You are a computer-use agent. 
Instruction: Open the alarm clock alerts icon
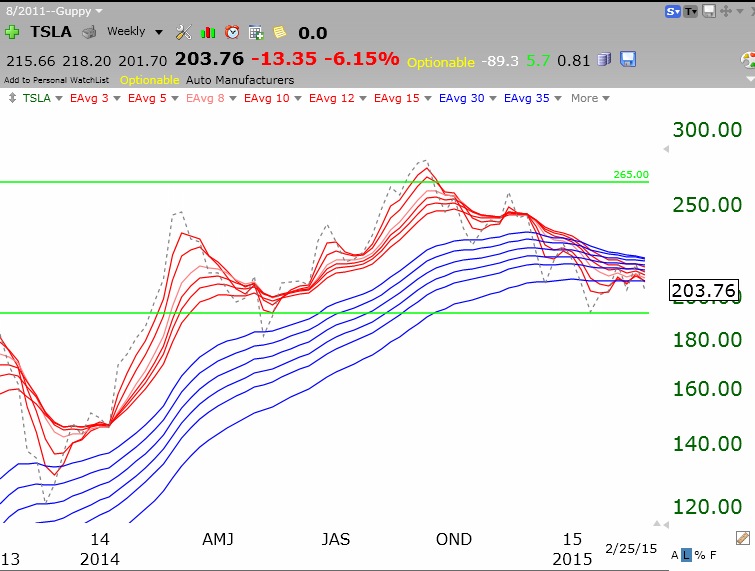(x=233, y=32)
